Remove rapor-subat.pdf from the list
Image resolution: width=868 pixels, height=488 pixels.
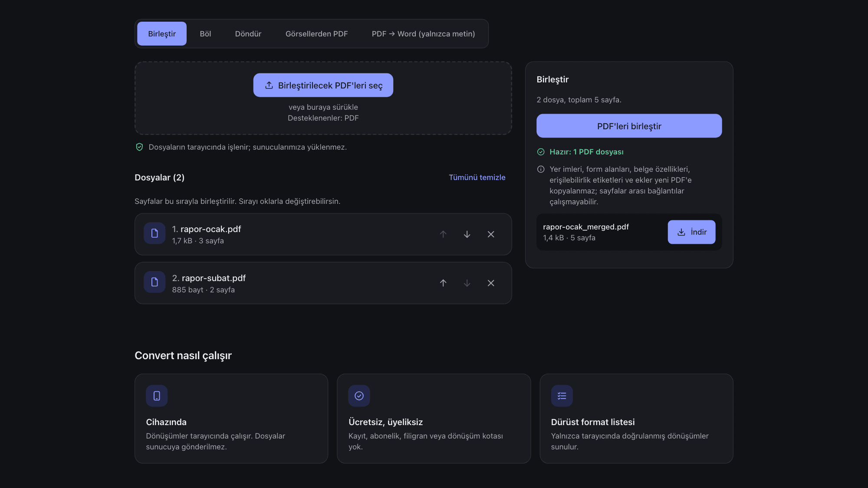pos(491,283)
